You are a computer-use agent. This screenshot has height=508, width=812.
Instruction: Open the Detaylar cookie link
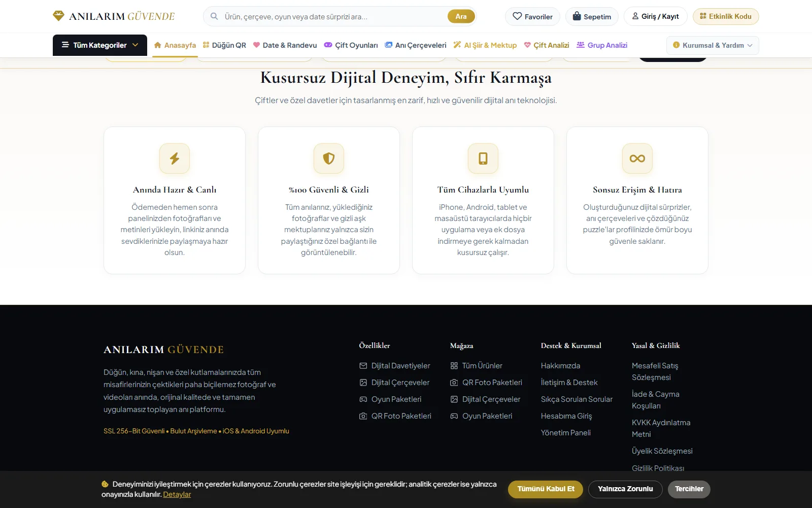point(177,494)
